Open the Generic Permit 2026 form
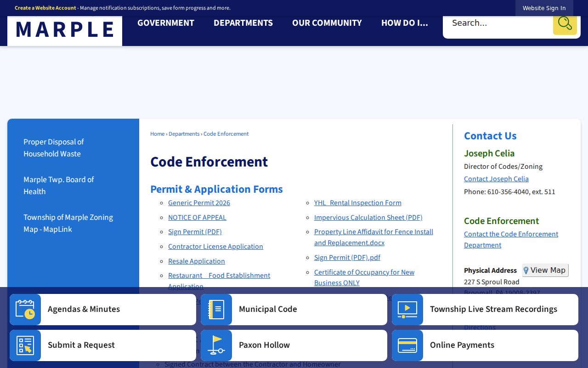This screenshot has width=588, height=368. tap(199, 203)
